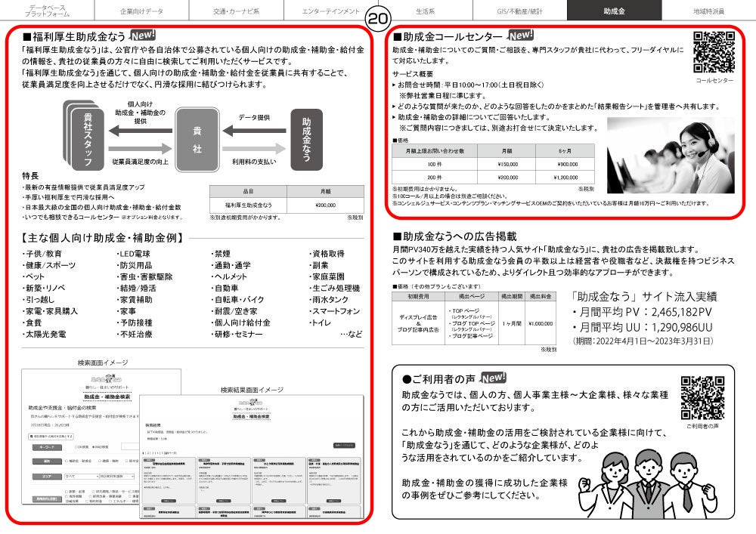Click the 100 件 table cell
Viewport: 756px width, 534px height.
(435, 164)
